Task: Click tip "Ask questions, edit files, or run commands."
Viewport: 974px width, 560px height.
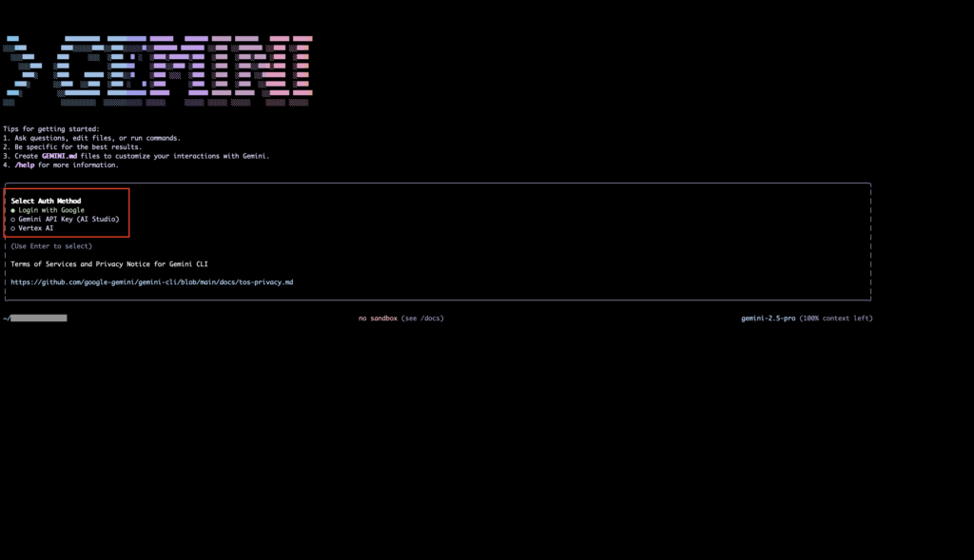Action: tap(98, 138)
